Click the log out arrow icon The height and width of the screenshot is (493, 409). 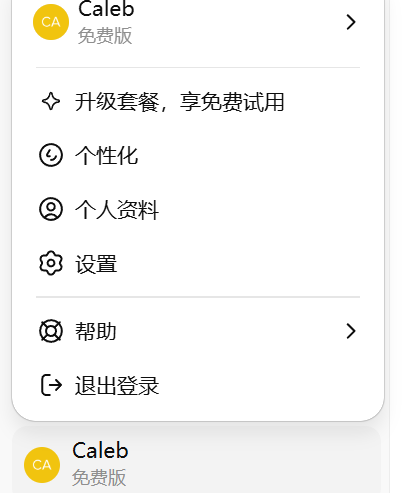tap(51, 385)
